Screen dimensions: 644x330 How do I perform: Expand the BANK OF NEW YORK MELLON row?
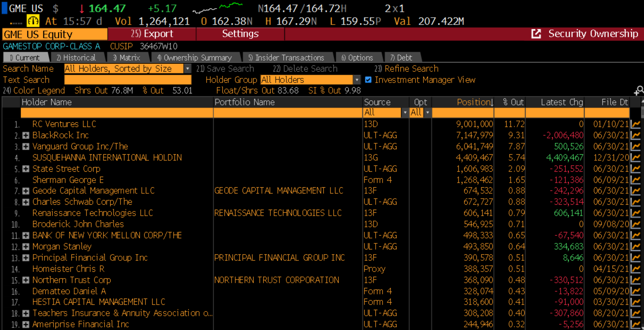point(26,235)
